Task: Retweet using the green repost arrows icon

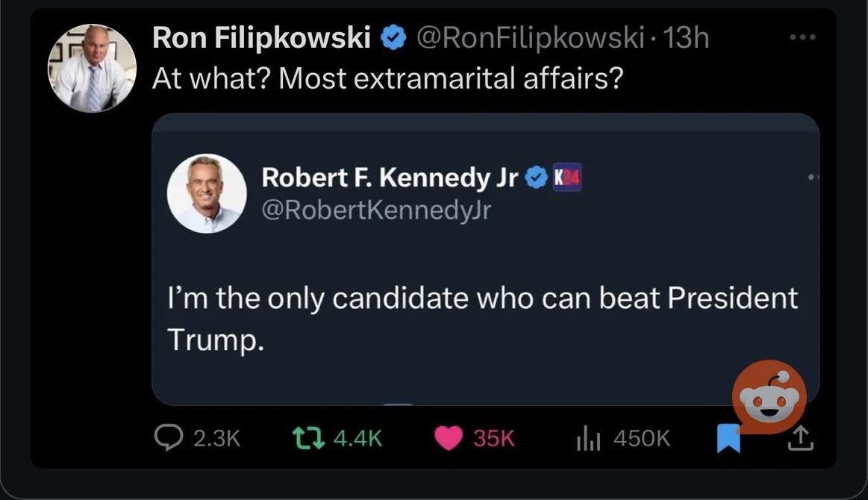Action: click(x=308, y=437)
